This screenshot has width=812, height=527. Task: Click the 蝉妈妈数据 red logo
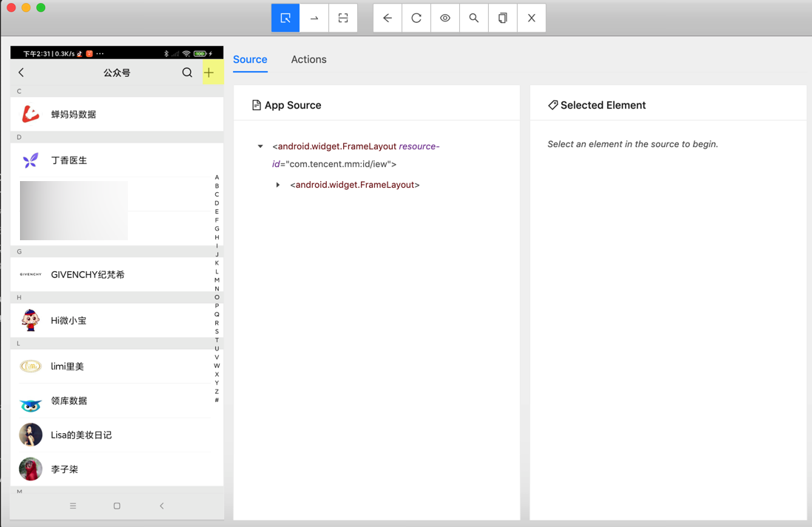pyautogui.click(x=30, y=114)
